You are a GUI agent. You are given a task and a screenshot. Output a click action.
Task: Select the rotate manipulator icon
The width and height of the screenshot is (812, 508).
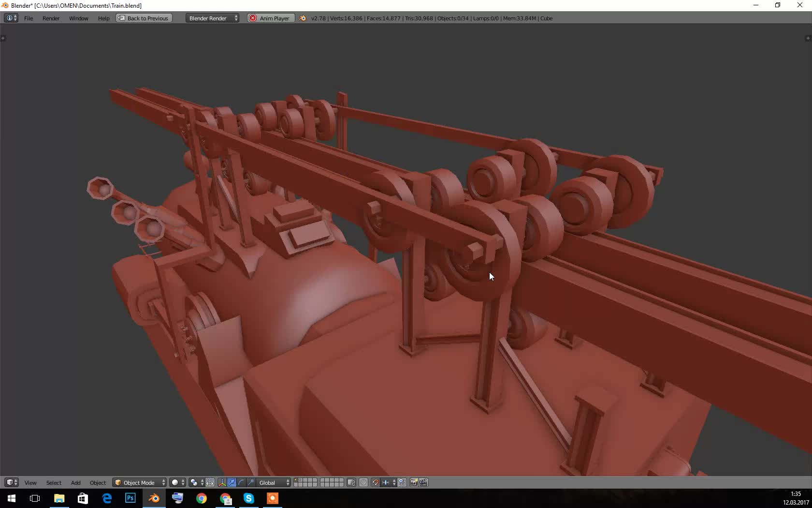click(241, 482)
